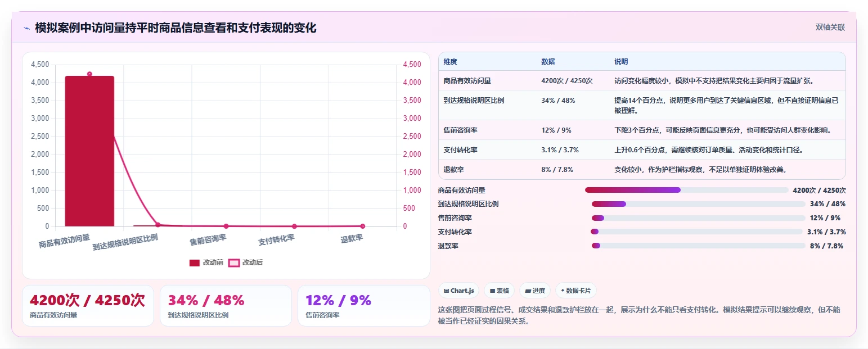Toggle the 改动后 legend item
The width and height of the screenshot is (868, 349).
[245, 262]
